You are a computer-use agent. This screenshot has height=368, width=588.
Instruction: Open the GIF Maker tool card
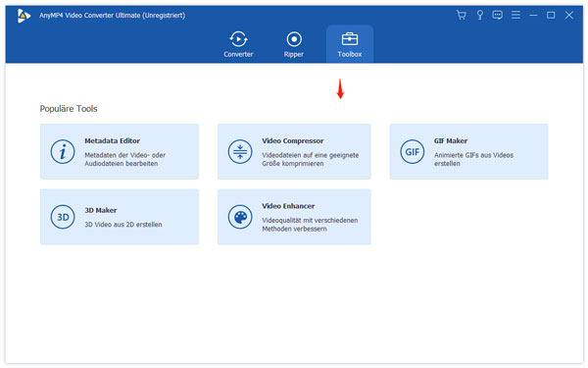tap(468, 152)
